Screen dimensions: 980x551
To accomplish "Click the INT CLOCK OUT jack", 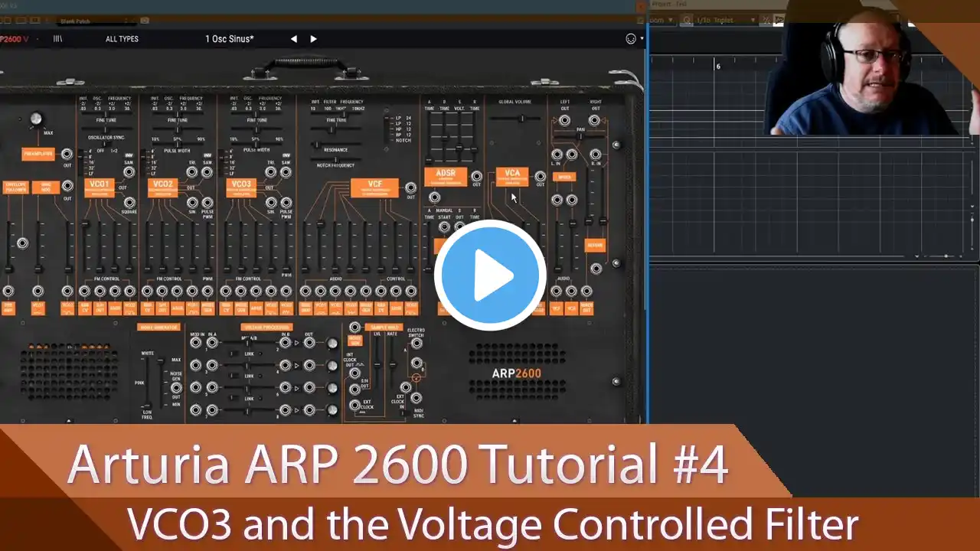I will (354, 373).
